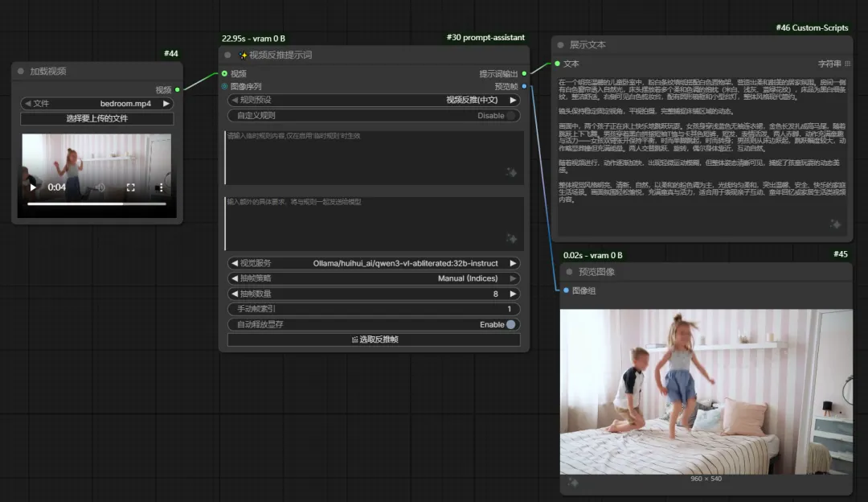Click the 加载视频 node title
Image resolution: width=868 pixels, height=502 pixels.
pos(48,72)
